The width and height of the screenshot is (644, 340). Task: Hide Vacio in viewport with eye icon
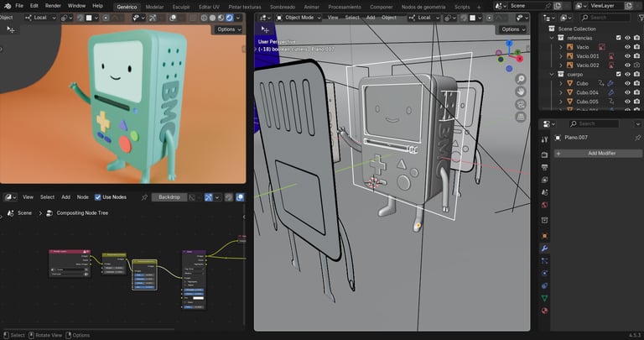coord(627,47)
